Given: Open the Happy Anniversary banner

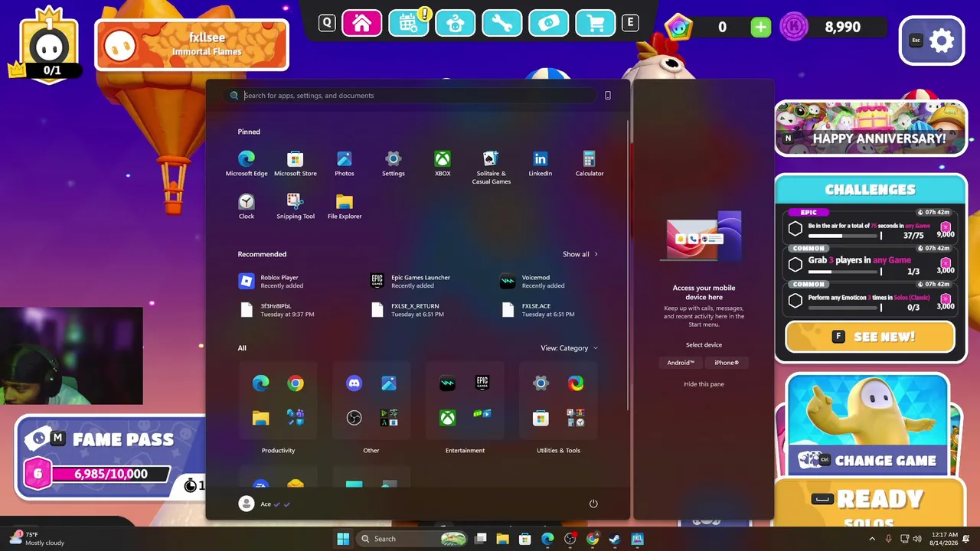Looking at the screenshot, I should click(871, 129).
